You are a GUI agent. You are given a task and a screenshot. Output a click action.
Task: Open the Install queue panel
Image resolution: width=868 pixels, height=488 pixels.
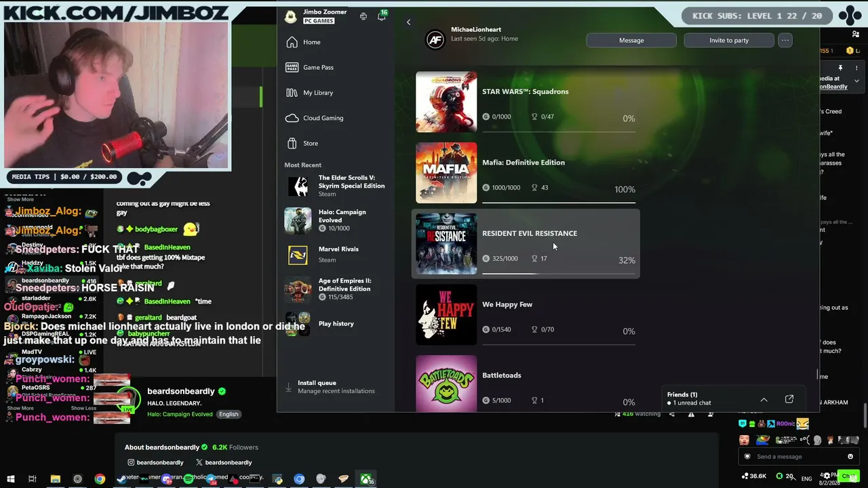336,387
